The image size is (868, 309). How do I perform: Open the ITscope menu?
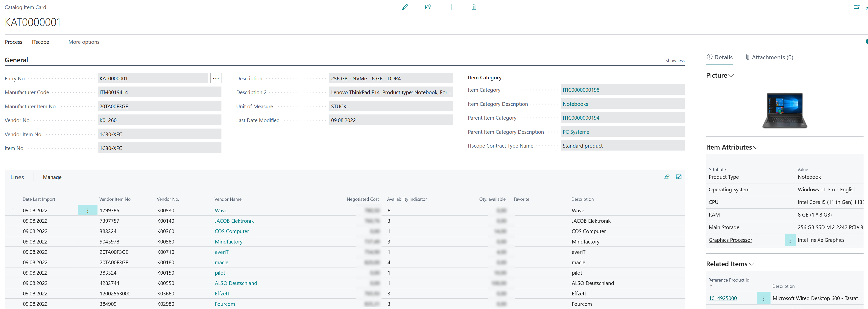click(40, 42)
